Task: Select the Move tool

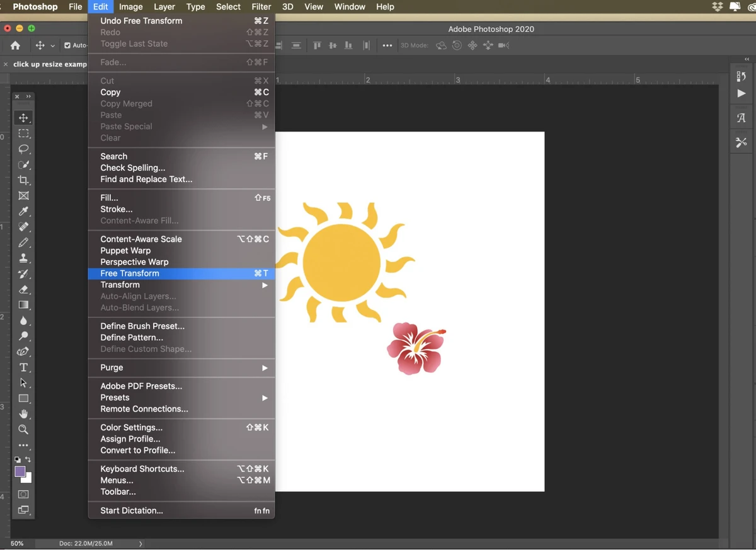Action: click(23, 118)
